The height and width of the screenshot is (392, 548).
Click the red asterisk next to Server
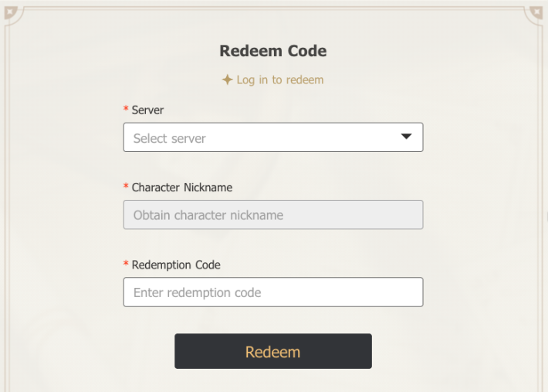[x=126, y=110]
